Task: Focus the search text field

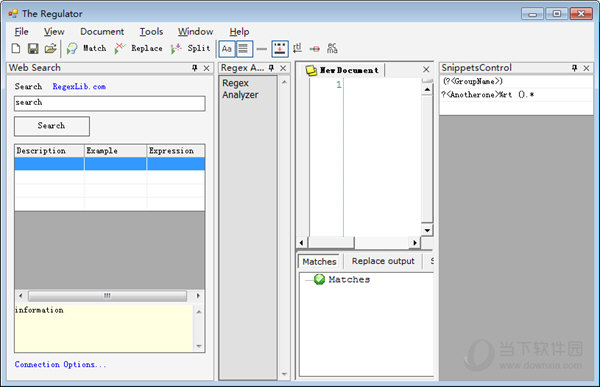Action: (x=109, y=103)
